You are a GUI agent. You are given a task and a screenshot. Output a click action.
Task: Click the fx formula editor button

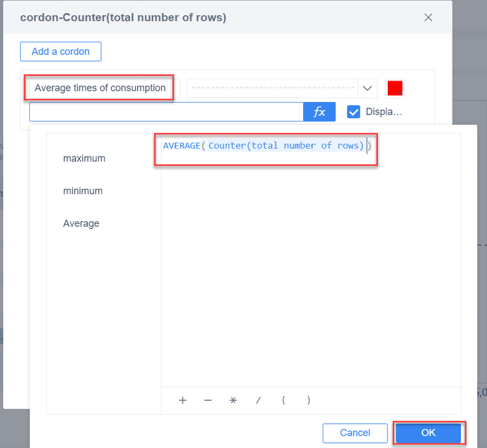tap(319, 112)
